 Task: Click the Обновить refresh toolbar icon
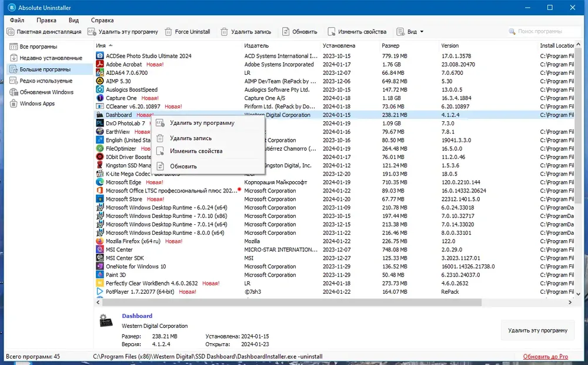(x=286, y=32)
